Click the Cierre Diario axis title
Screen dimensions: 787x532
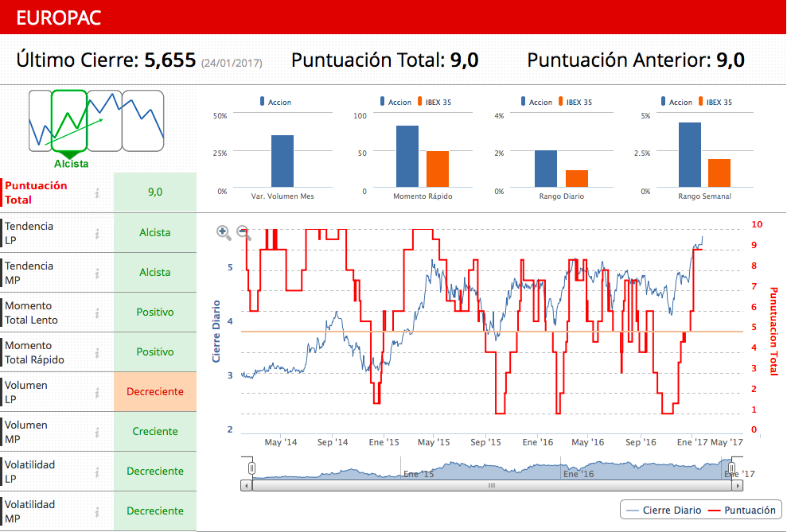[x=216, y=332]
